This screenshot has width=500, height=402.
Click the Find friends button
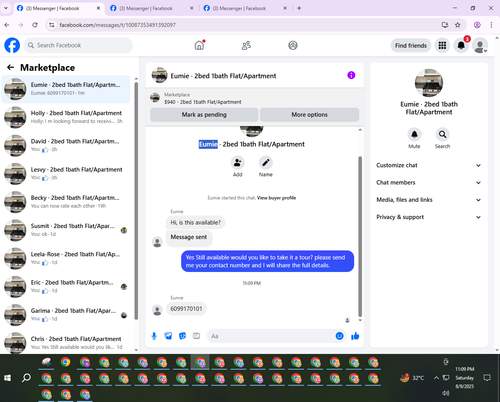[411, 46]
